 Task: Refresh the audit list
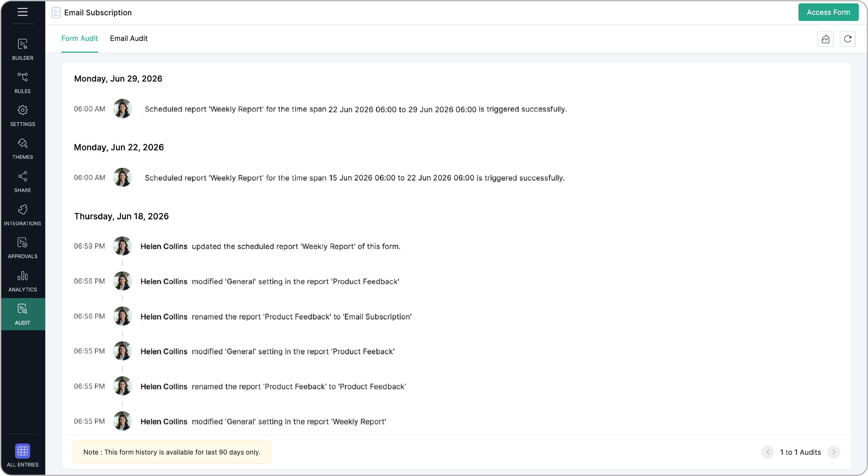[848, 39]
